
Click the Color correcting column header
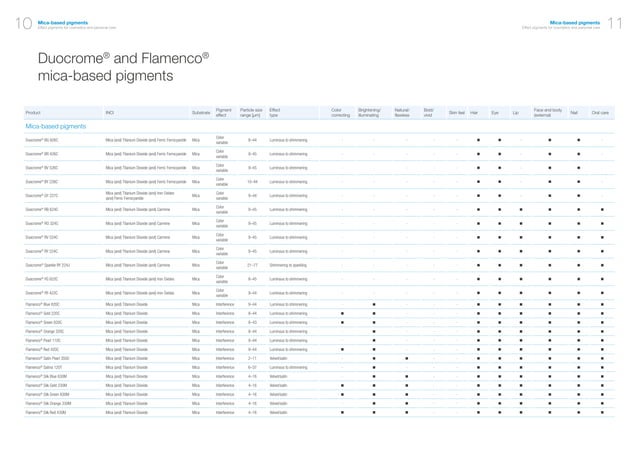point(341,113)
